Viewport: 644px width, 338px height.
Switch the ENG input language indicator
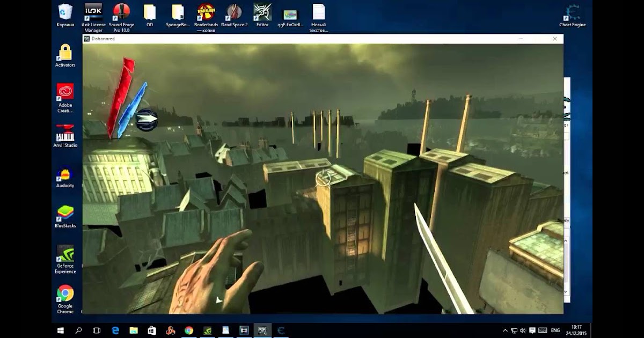coord(555,330)
